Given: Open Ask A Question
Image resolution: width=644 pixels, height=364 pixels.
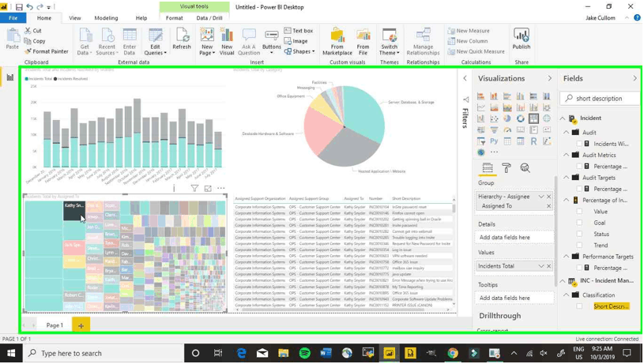Looking at the screenshot, I should point(249,41).
